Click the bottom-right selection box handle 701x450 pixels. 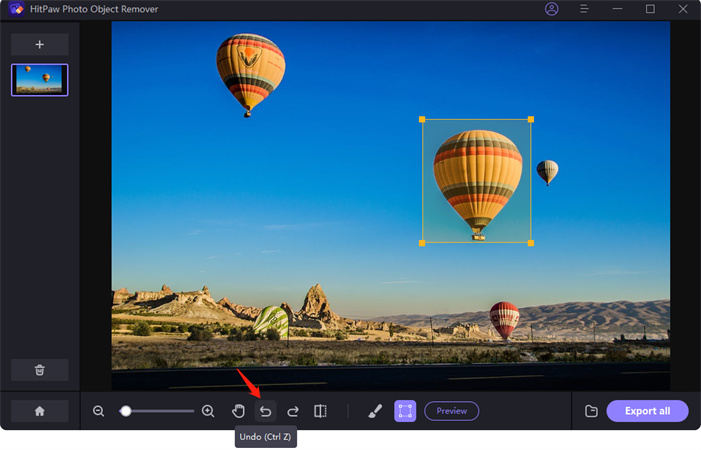coord(531,243)
